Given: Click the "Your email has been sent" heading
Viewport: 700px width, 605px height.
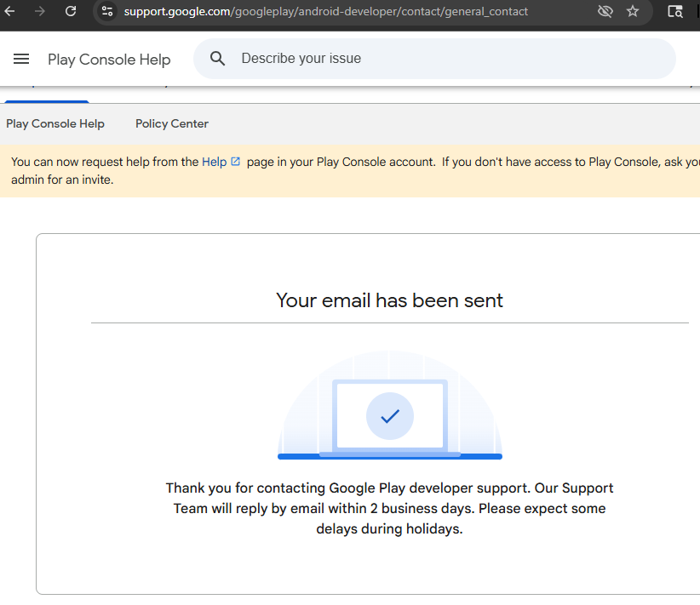Looking at the screenshot, I should [389, 300].
